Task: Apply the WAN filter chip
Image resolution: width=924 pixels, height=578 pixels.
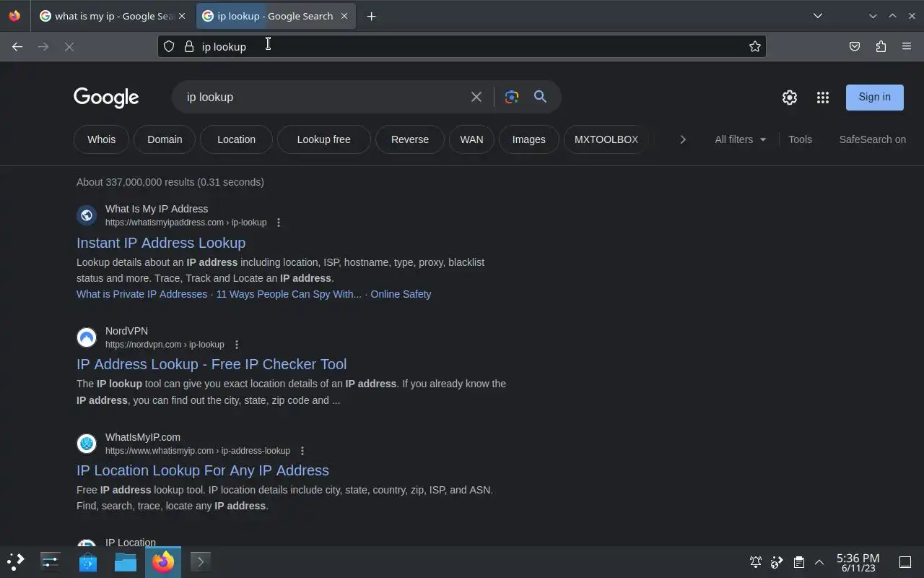Action: pos(471,139)
